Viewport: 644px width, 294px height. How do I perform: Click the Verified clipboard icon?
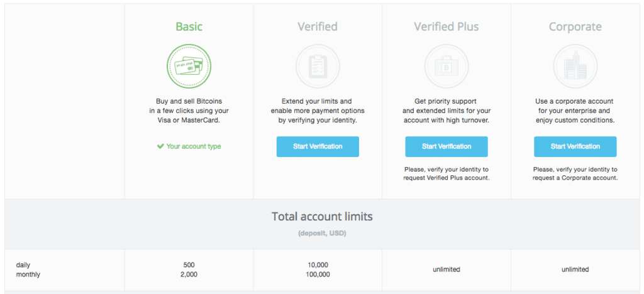point(318,66)
